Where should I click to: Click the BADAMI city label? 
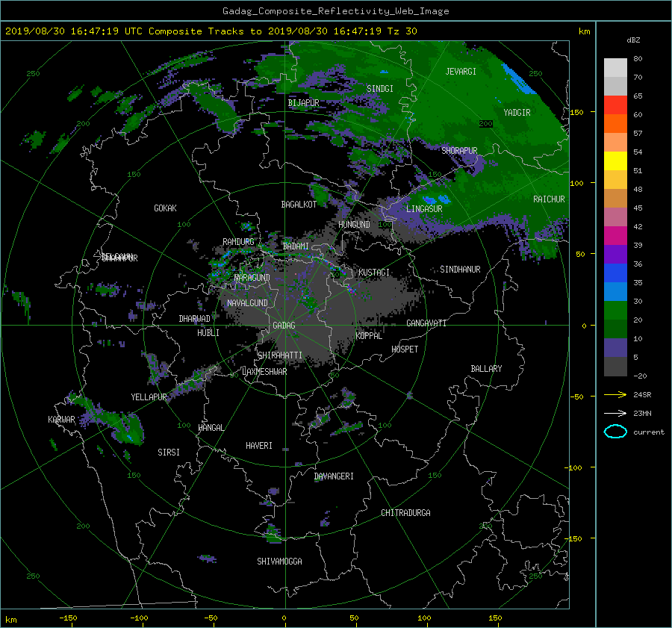(x=296, y=246)
